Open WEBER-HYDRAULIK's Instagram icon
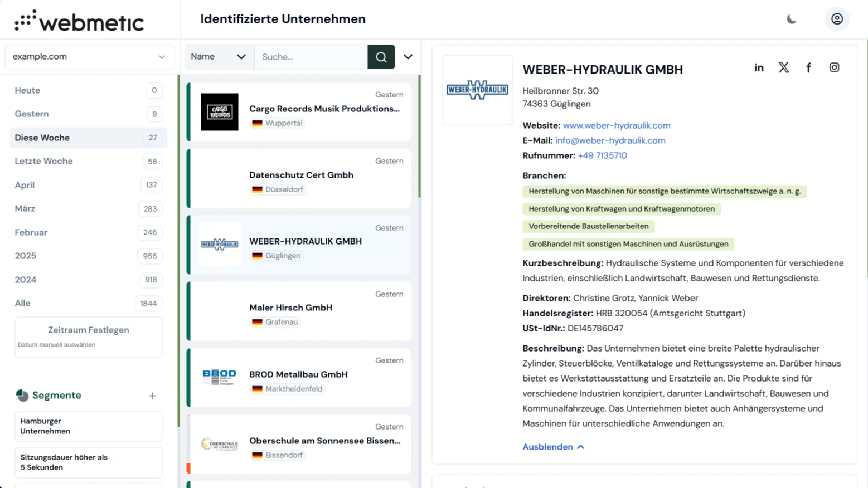This screenshot has width=868, height=488. tap(834, 67)
